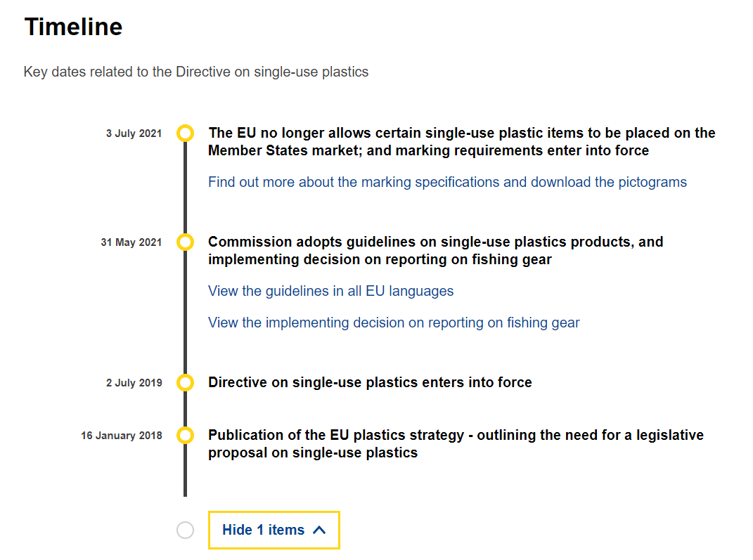Select the 31 May 2021 date label
Viewport: 753px width, 560px height.
point(131,242)
